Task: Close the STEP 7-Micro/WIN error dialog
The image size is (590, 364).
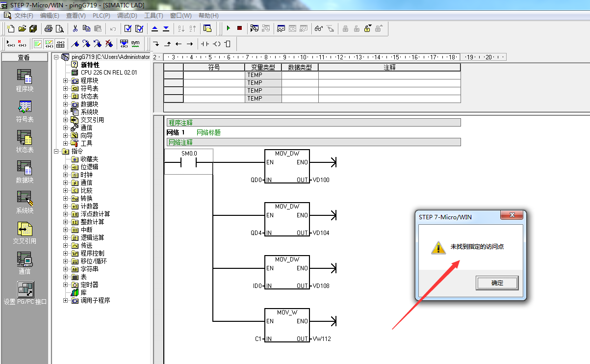Action: 513,215
